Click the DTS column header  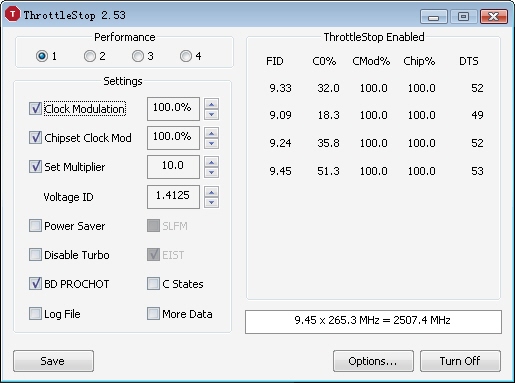pyautogui.click(x=469, y=61)
